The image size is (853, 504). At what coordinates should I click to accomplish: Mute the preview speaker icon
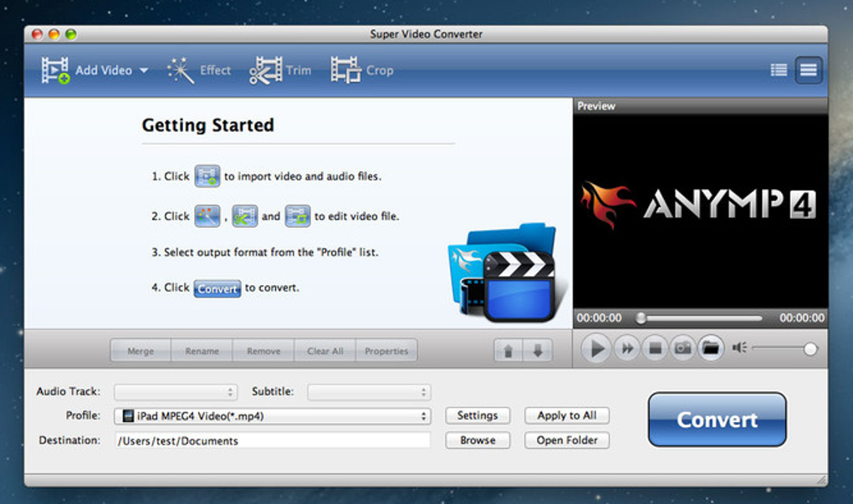[738, 348]
